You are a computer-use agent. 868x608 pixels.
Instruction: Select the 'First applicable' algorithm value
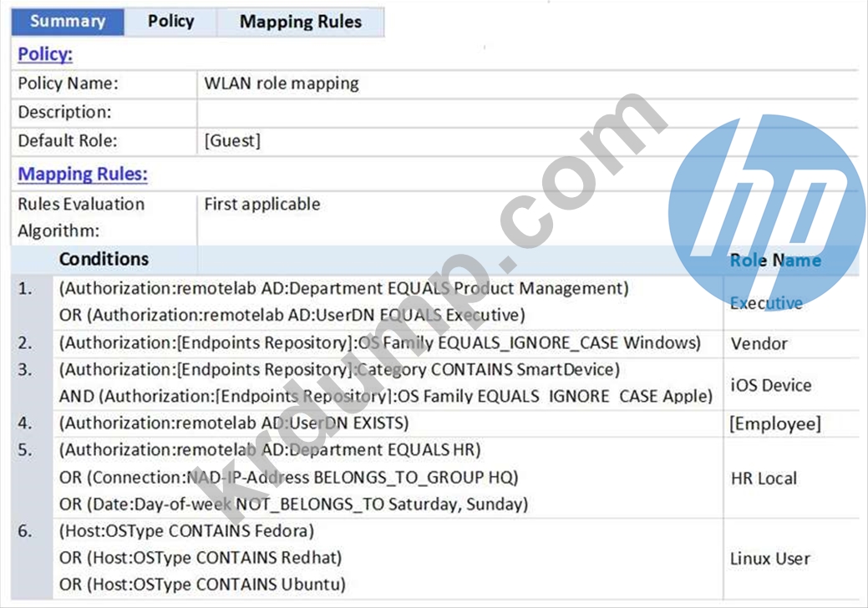tap(261, 204)
